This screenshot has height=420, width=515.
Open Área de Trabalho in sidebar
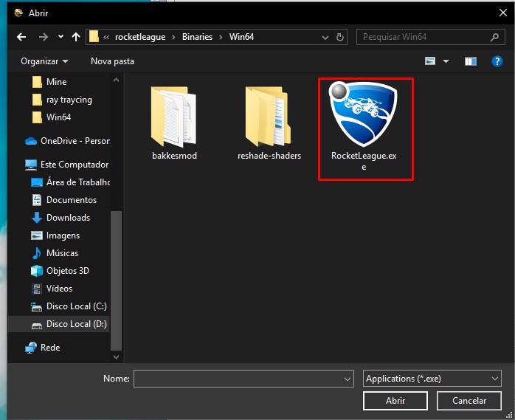(x=70, y=182)
